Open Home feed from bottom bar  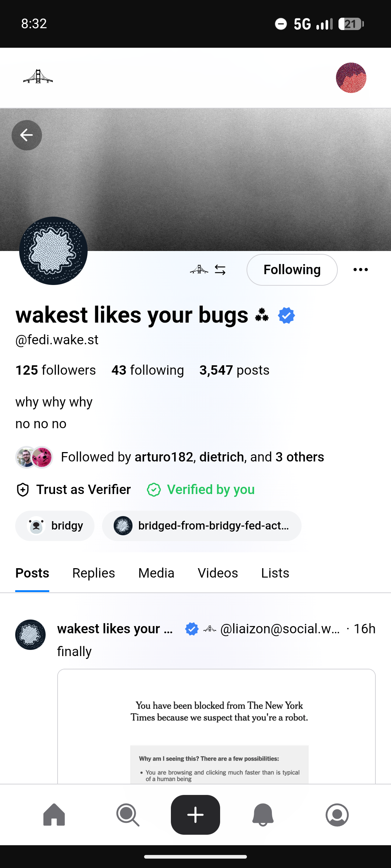(54, 815)
